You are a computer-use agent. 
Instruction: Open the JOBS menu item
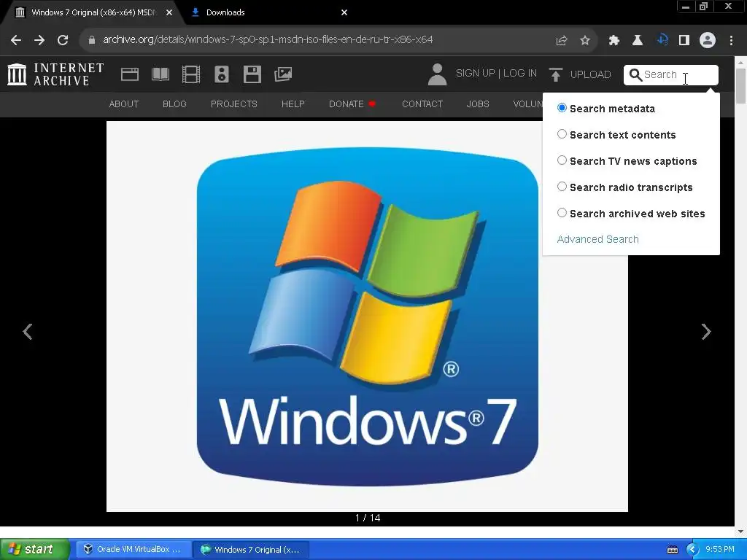point(478,104)
